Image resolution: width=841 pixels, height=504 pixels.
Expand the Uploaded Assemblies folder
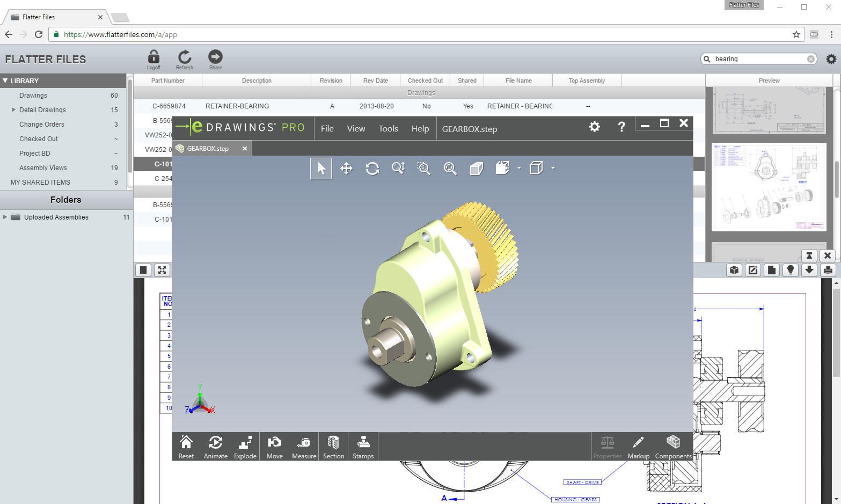(x=5, y=217)
